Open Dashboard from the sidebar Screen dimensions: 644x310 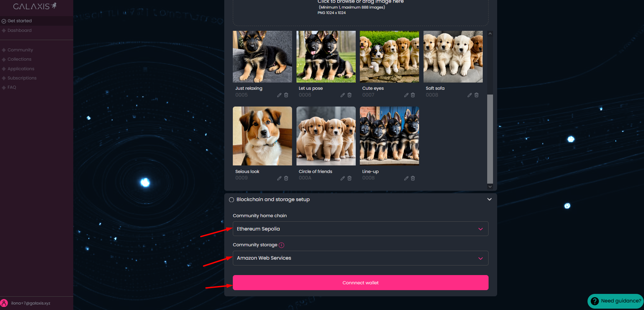click(20, 30)
